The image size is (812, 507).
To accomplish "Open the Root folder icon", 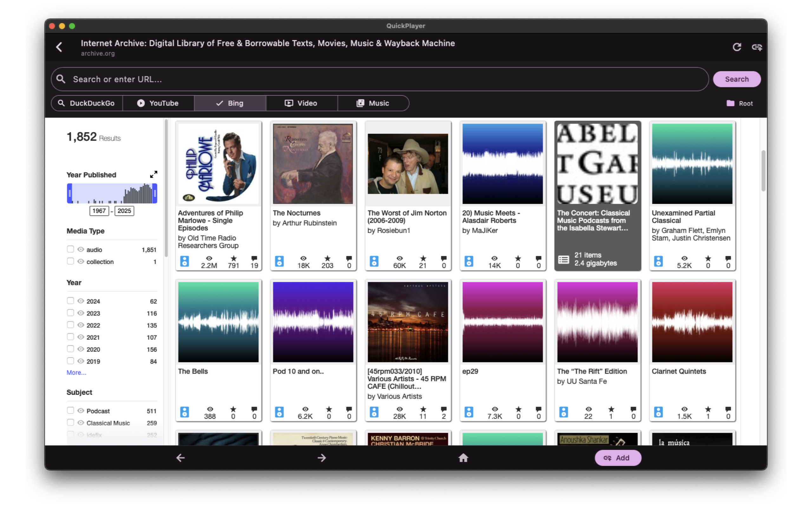I will click(730, 103).
